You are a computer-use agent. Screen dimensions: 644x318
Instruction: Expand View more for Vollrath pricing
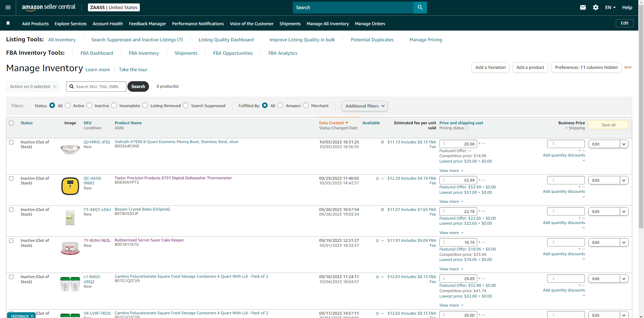[451, 171]
